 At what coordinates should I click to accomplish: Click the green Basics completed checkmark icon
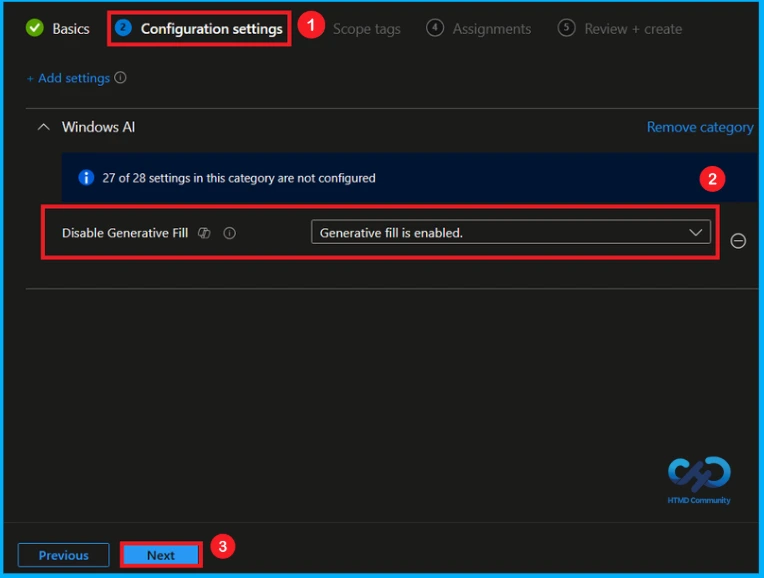click(x=35, y=28)
